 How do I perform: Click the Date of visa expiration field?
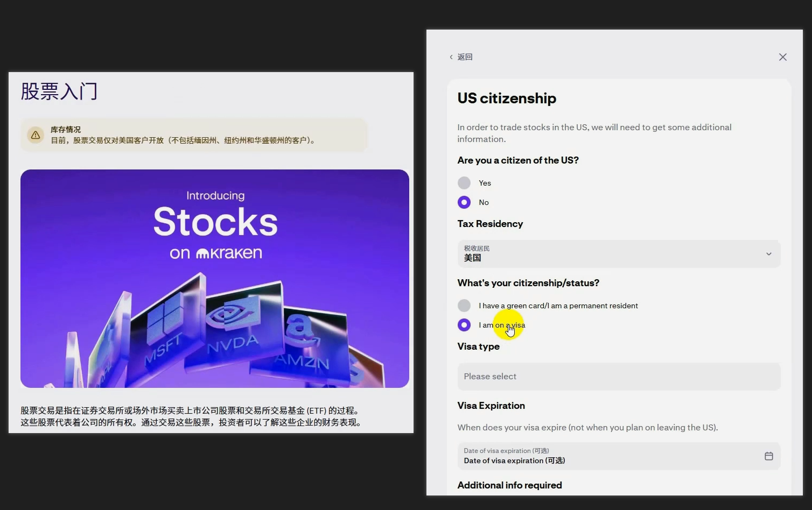click(x=619, y=456)
